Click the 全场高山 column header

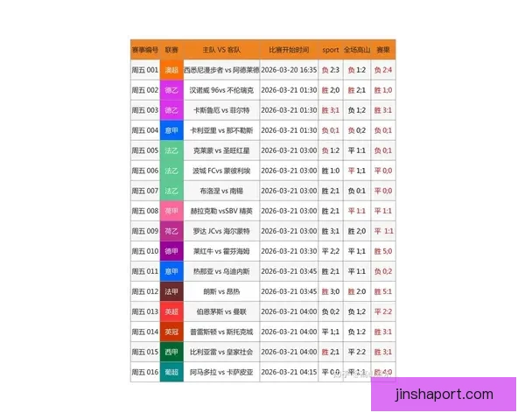click(x=356, y=50)
